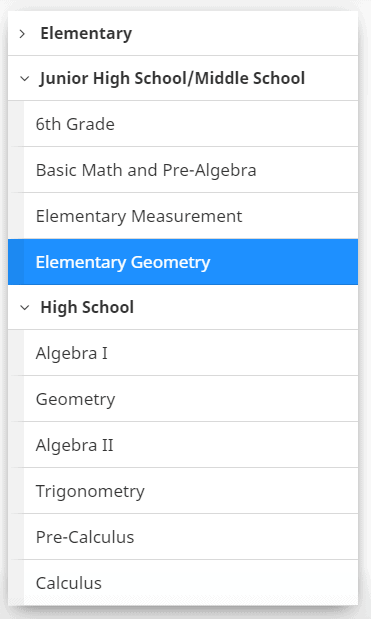Click the right-pointing arrow beside Elementary
The image size is (371, 619).
click(x=22, y=34)
